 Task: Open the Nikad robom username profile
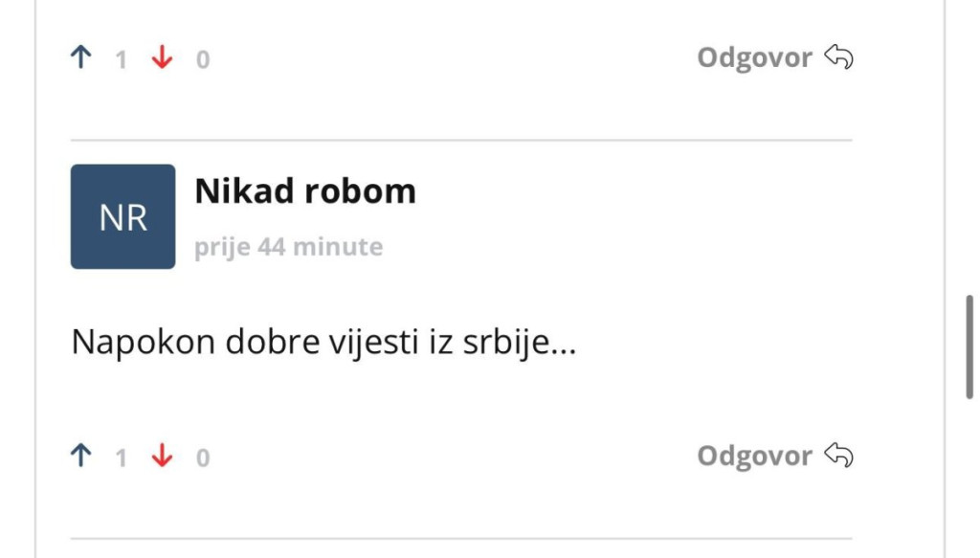305,191
